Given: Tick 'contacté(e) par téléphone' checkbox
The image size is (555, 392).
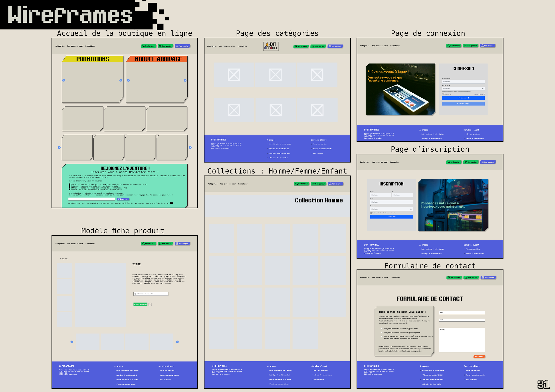Looking at the screenshot, I should point(382,333).
